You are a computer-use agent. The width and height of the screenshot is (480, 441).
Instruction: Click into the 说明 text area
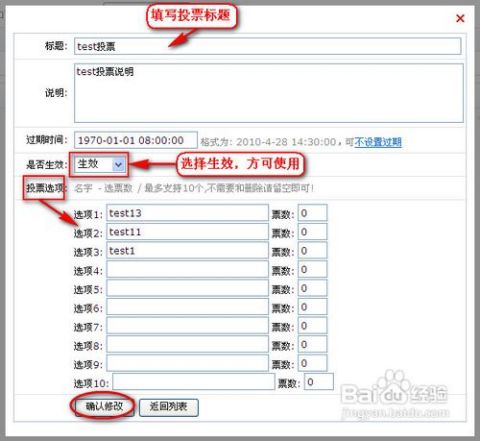tap(269, 93)
